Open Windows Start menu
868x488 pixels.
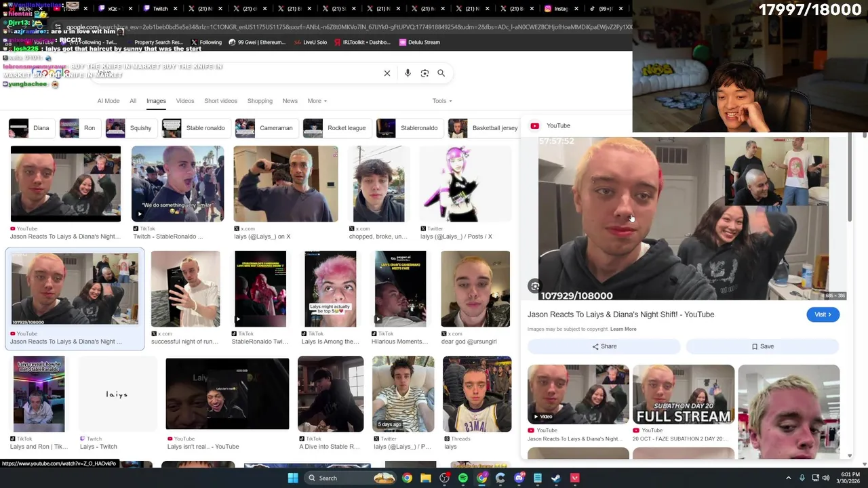[x=293, y=478]
